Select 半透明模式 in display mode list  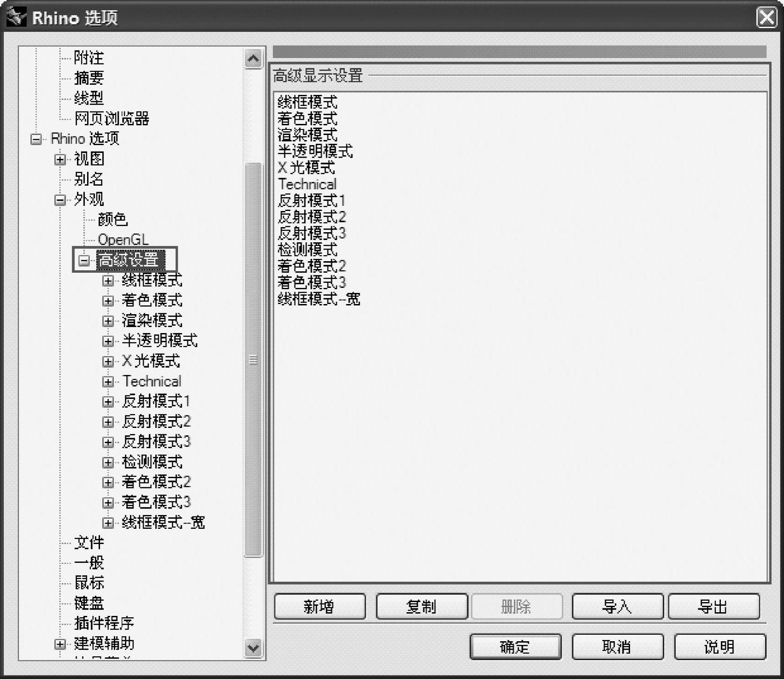315,151
